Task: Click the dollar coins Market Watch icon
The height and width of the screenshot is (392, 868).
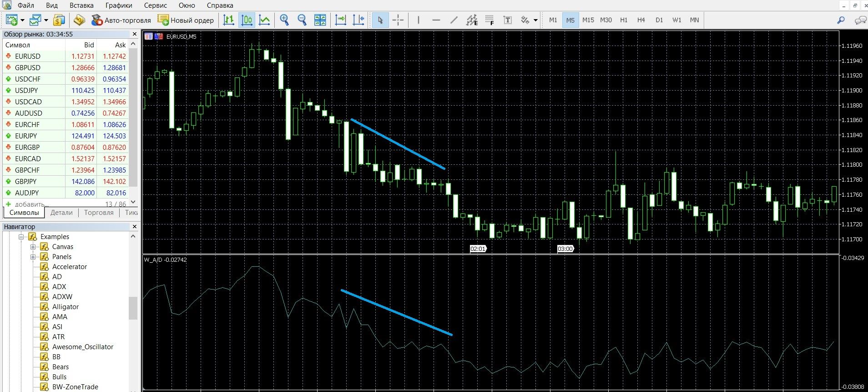Action: coord(59,20)
